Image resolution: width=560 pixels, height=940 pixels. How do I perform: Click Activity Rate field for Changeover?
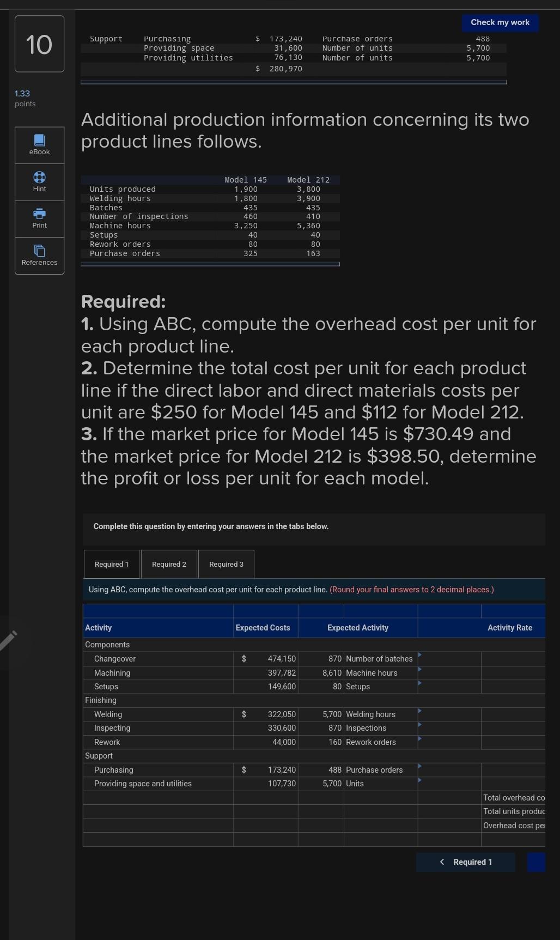point(513,659)
